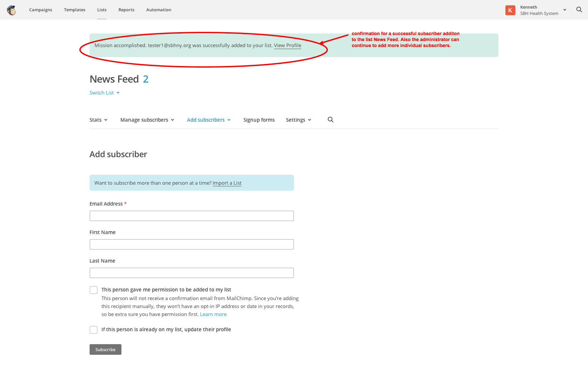Screen dimensions: 588x376
Task: Focus the Email Address input field
Action: coord(191,216)
